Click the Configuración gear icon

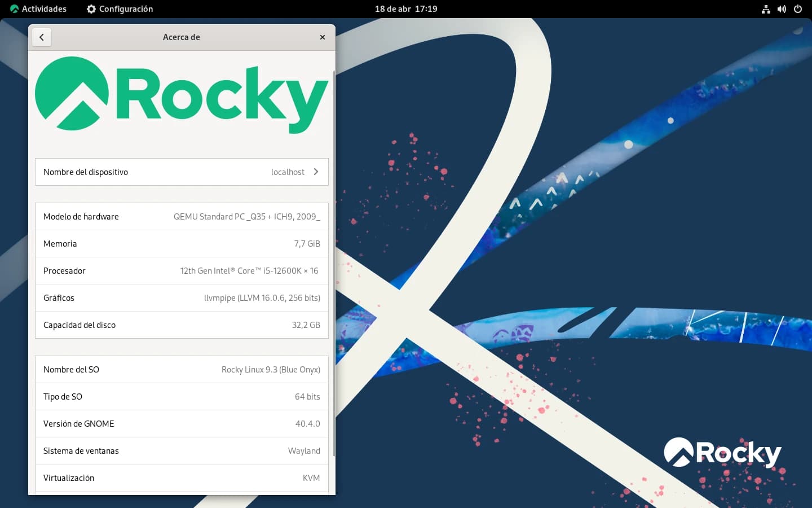(91, 9)
